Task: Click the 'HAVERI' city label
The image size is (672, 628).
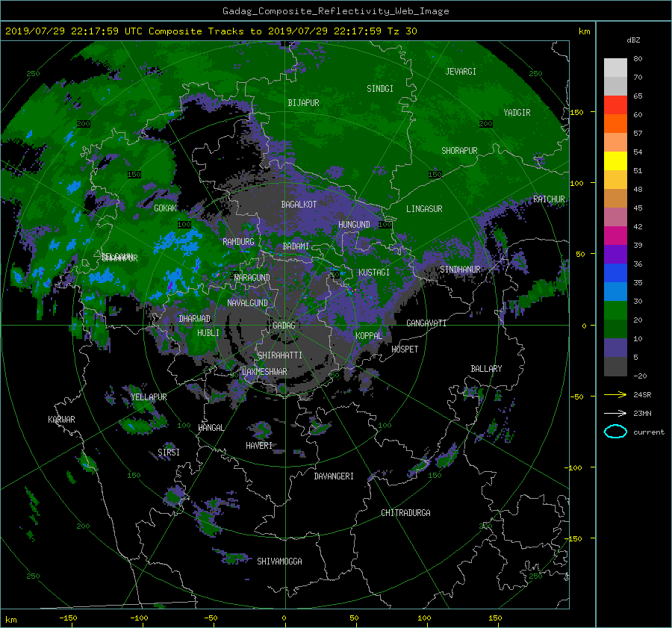Action: click(259, 446)
